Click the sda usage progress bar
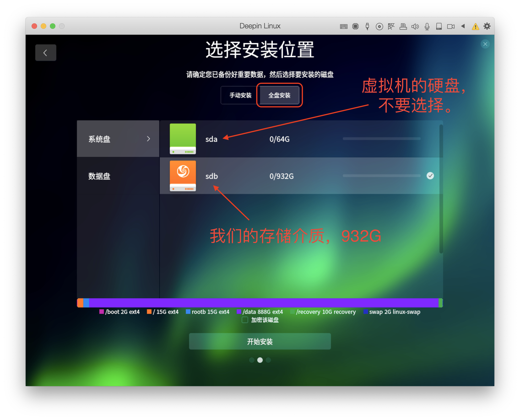 pos(382,139)
